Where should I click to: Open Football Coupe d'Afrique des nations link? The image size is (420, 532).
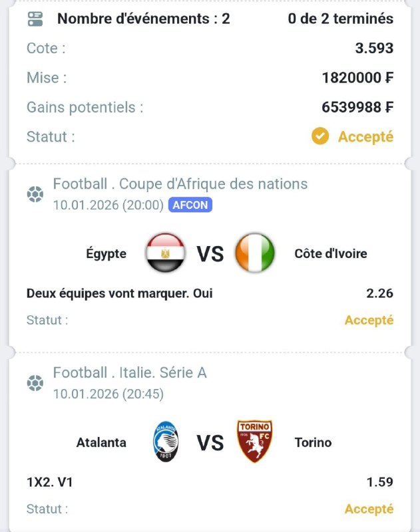click(x=180, y=184)
